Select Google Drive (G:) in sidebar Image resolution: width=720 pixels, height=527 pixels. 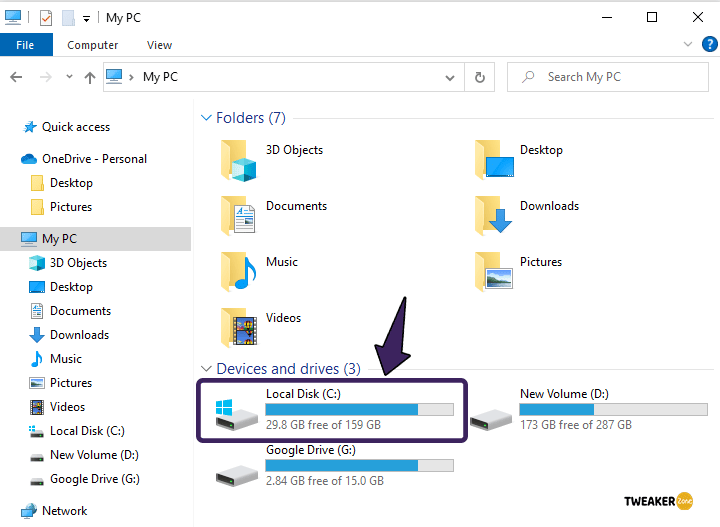click(84, 479)
